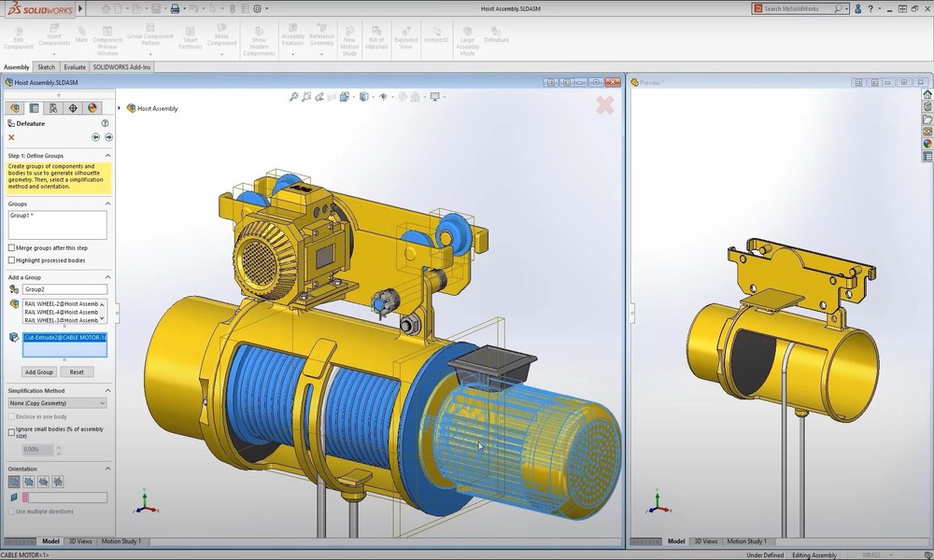Open the SOLIDWORKS Add-Ins tab

121,67
